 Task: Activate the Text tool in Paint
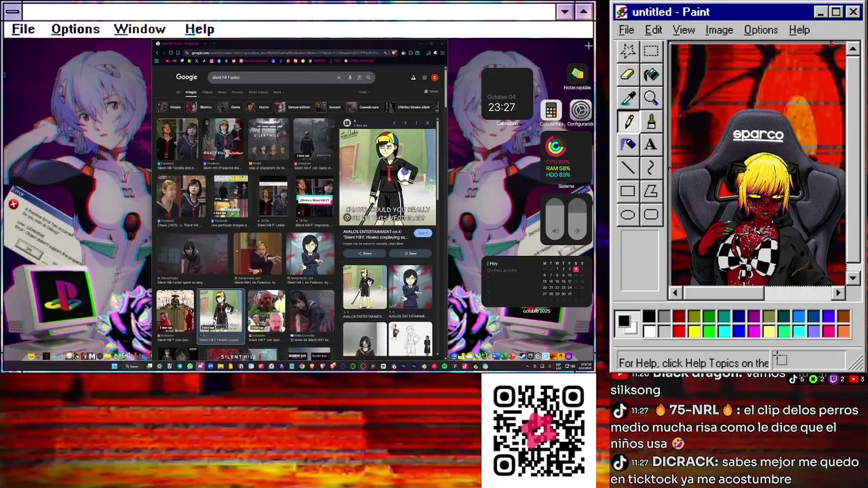point(651,144)
